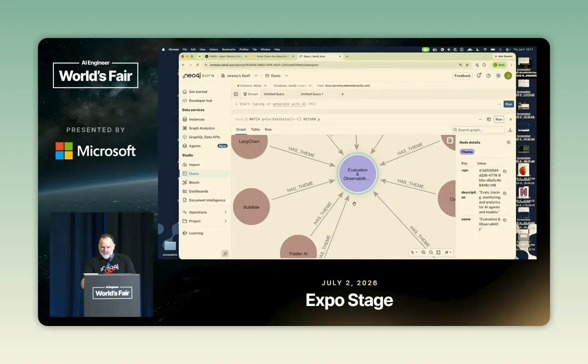Switch to the Raw result view
This screenshot has width=588, height=364.
pos(268,130)
